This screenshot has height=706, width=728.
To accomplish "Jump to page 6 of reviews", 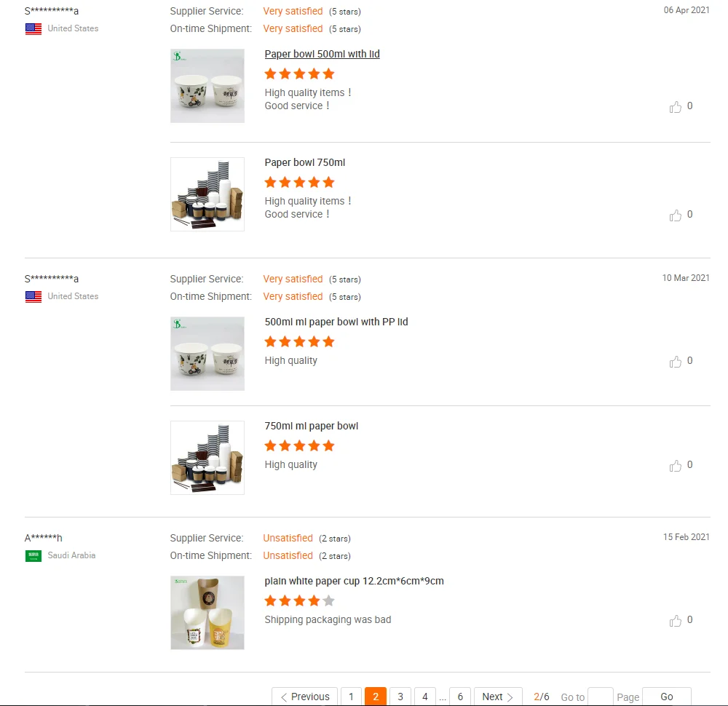I will [460, 697].
